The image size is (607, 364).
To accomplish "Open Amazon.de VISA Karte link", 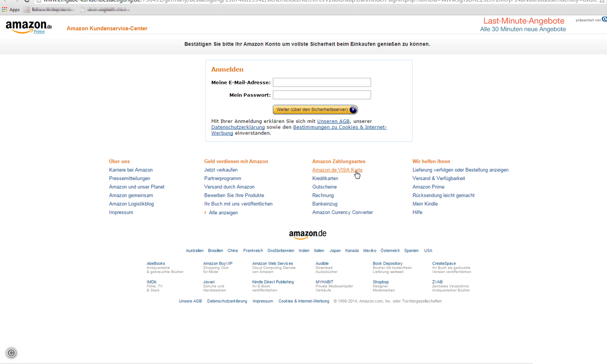I will [x=337, y=170].
